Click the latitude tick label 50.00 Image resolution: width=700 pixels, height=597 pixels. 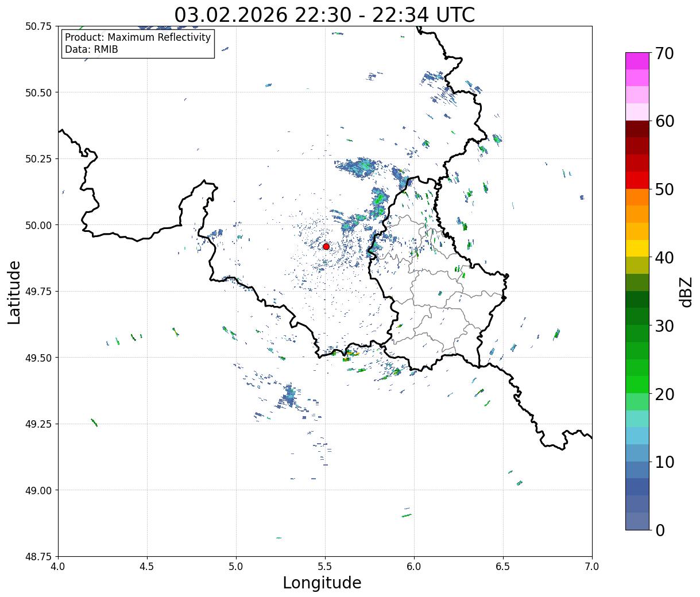pyautogui.click(x=38, y=225)
